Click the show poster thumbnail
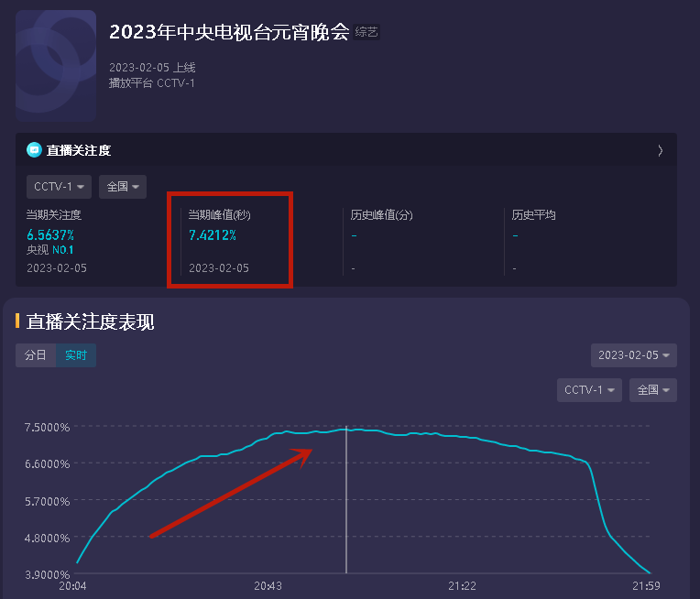This screenshot has width=700, height=599. [56, 66]
